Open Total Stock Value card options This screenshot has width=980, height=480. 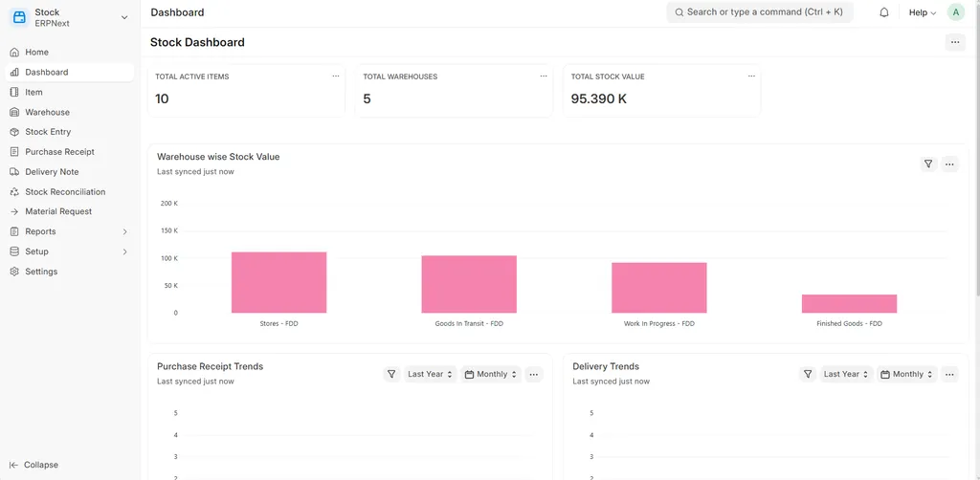pos(750,76)
